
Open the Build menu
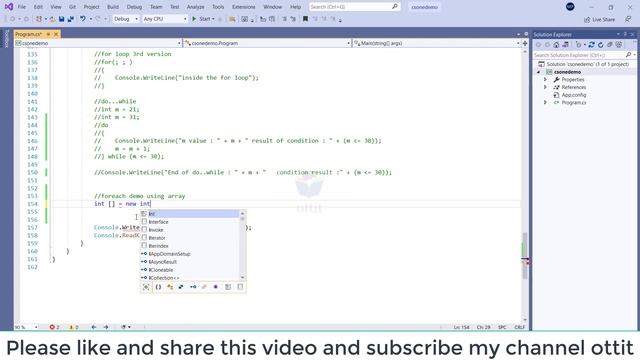113,7
